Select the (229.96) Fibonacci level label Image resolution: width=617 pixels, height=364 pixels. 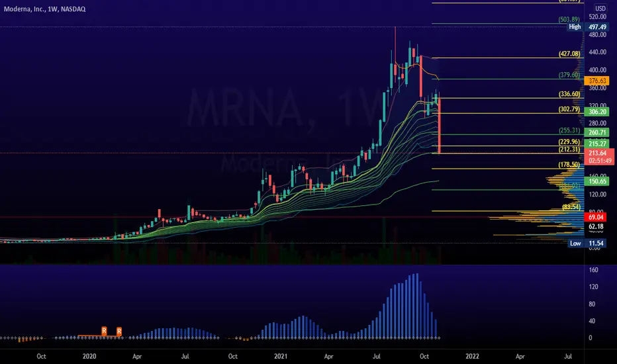coord(569,142)
